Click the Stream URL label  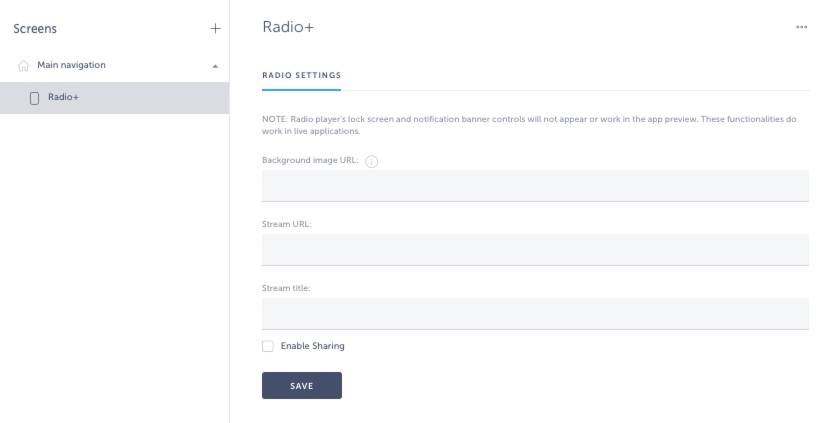(x=286, y=224)
